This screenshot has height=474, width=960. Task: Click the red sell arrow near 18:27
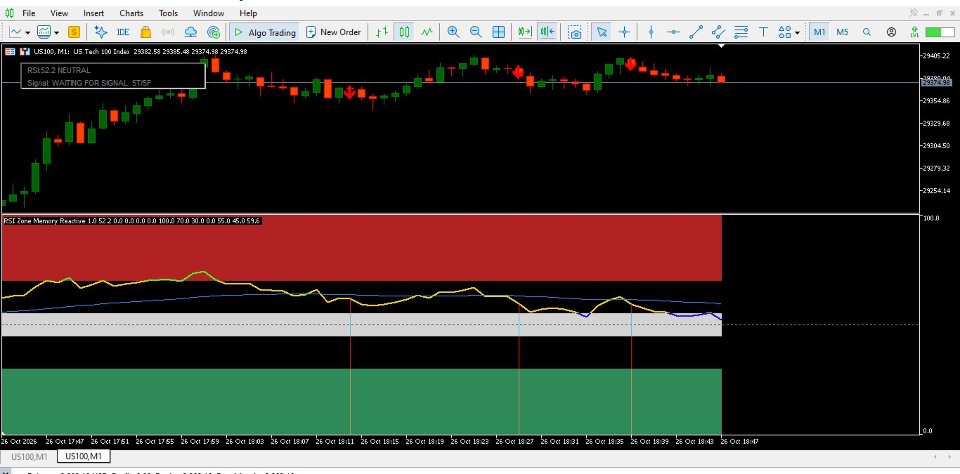pos(518,72)
